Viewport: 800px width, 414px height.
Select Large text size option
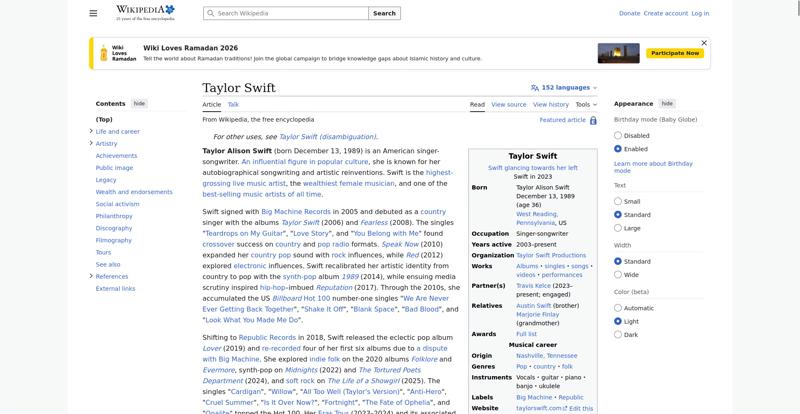point(618,228)
